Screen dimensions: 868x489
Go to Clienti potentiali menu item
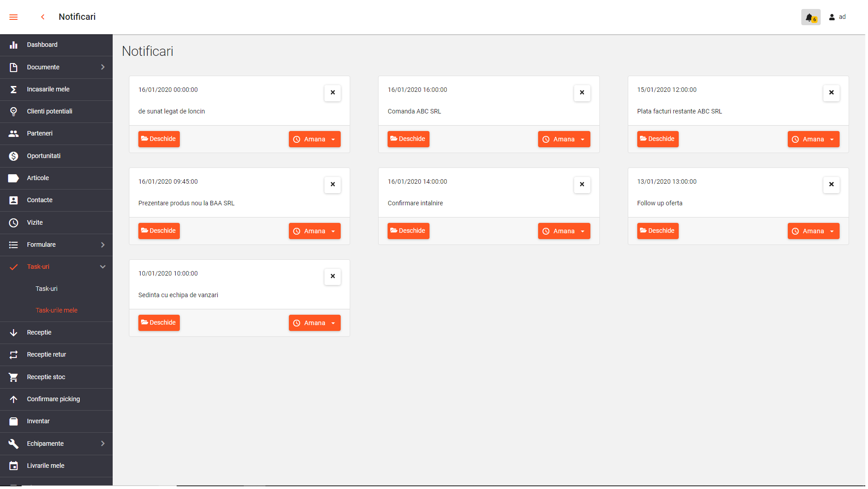[50, 112]
